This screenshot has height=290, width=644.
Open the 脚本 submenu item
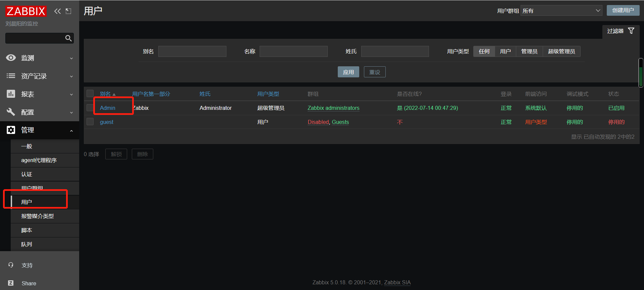coord(45,230)
